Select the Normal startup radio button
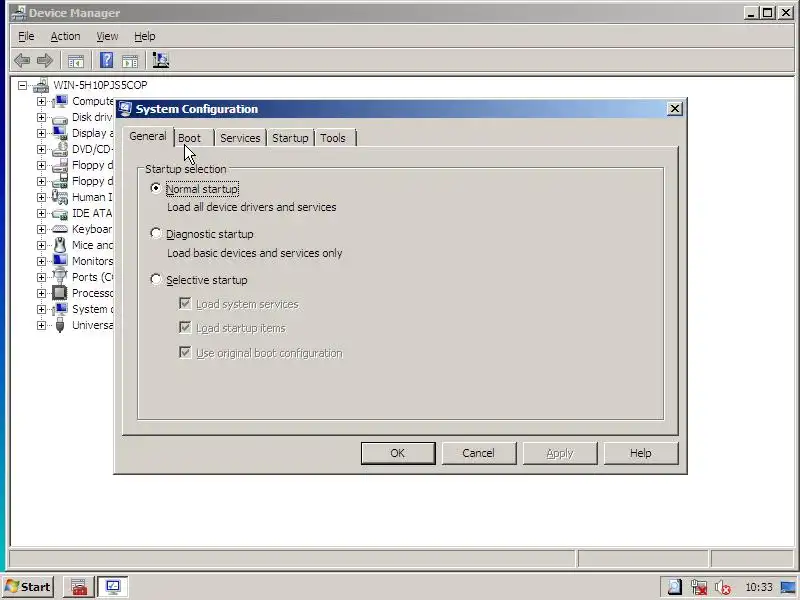 [156, 188]
